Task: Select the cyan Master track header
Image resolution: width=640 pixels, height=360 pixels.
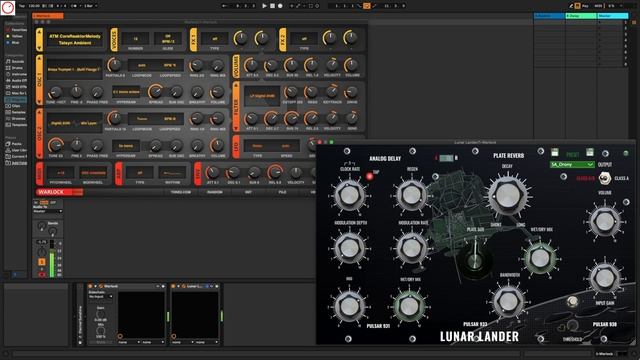Action: (x=613, y=16)
